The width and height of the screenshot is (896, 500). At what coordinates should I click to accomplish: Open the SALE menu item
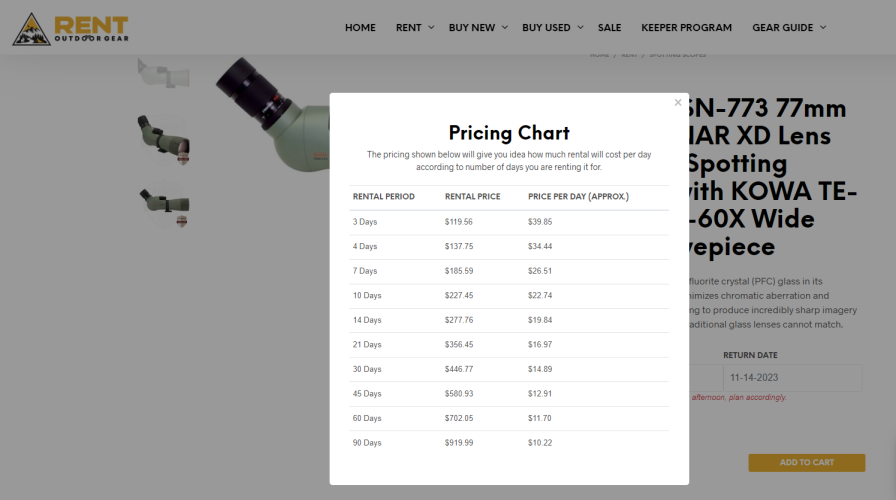tap(609, 27)
